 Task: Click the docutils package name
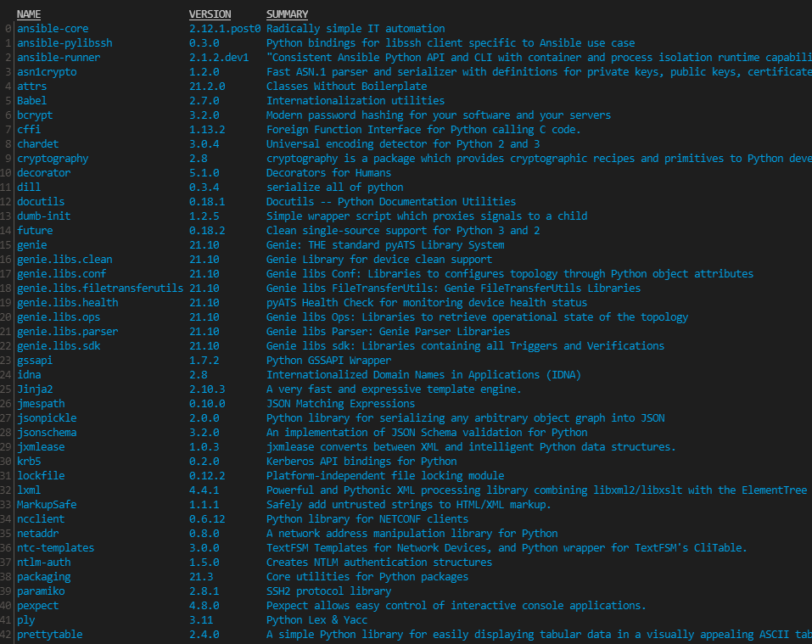coord(41,202)
